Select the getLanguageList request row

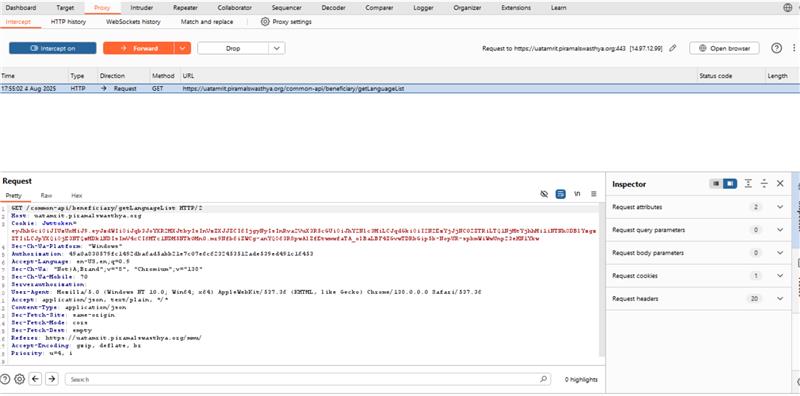pos(400,88)
